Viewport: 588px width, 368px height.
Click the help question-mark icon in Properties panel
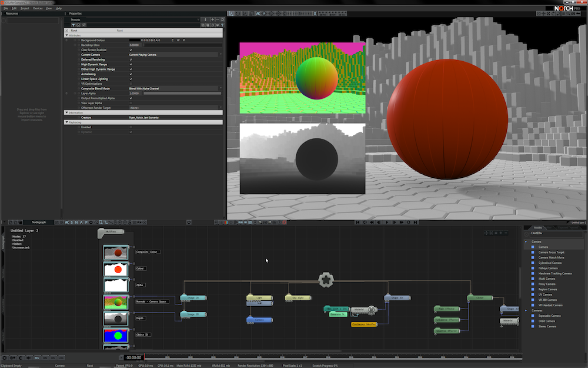tap(222, 24)
